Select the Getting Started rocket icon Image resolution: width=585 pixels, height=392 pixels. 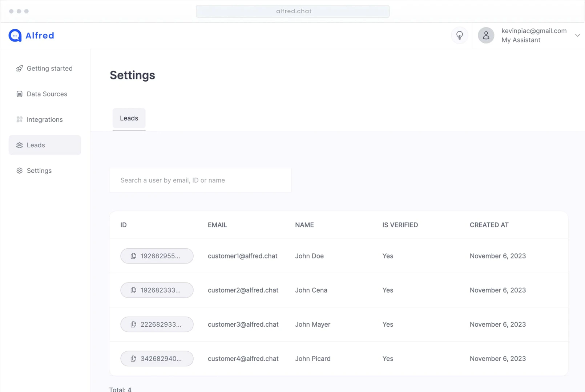click(x=19, y=68)
